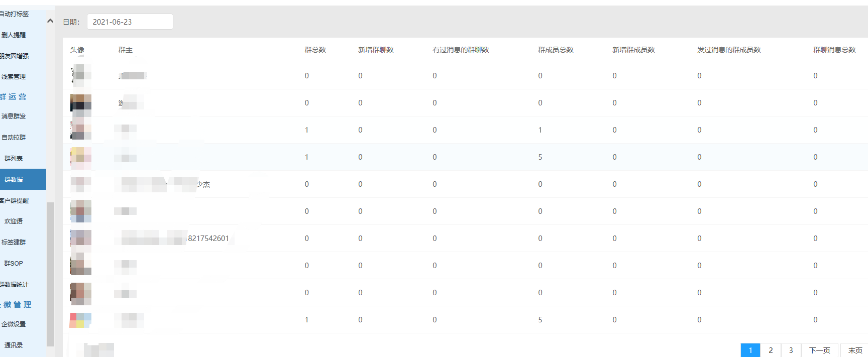
Task: Open 通讯录 in the sidebar
Action: point(14,345)
